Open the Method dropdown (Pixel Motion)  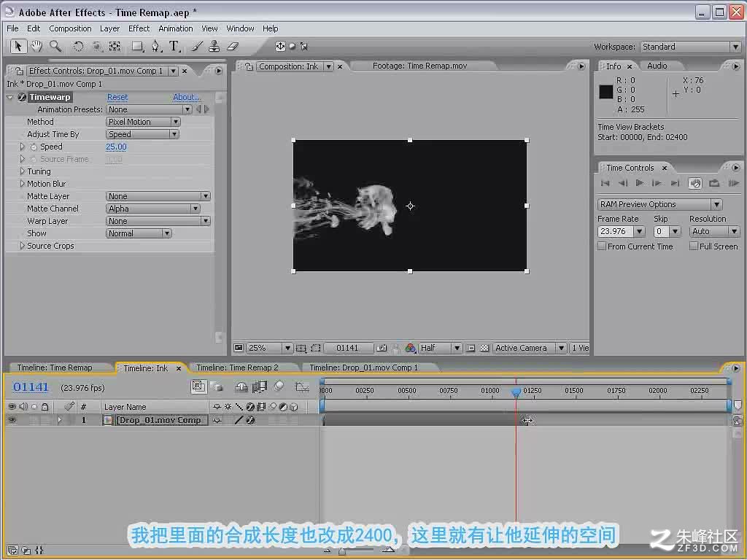click(143, 122)
